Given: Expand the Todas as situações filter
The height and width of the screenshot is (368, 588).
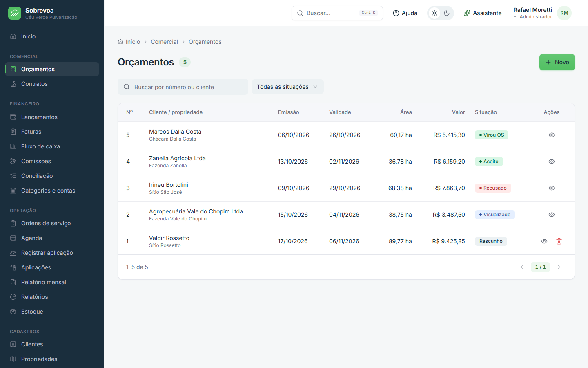Looking at the screenshot, I should tap(287, 87).
